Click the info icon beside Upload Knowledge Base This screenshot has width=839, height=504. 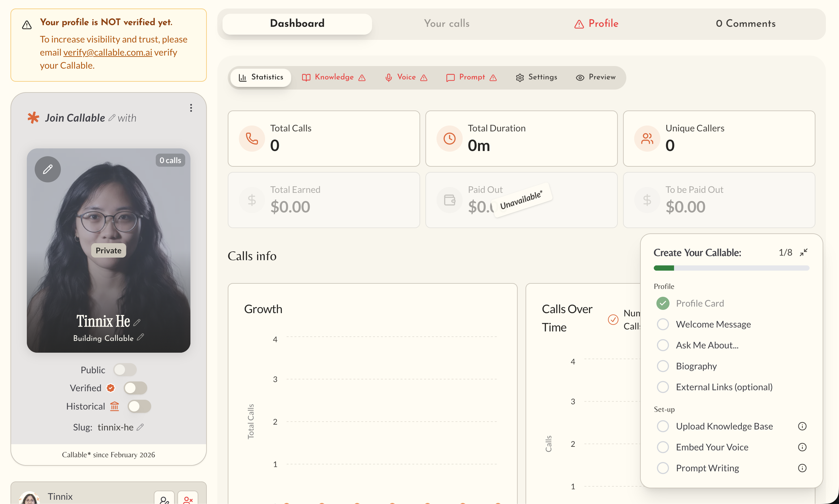(802, 426)
